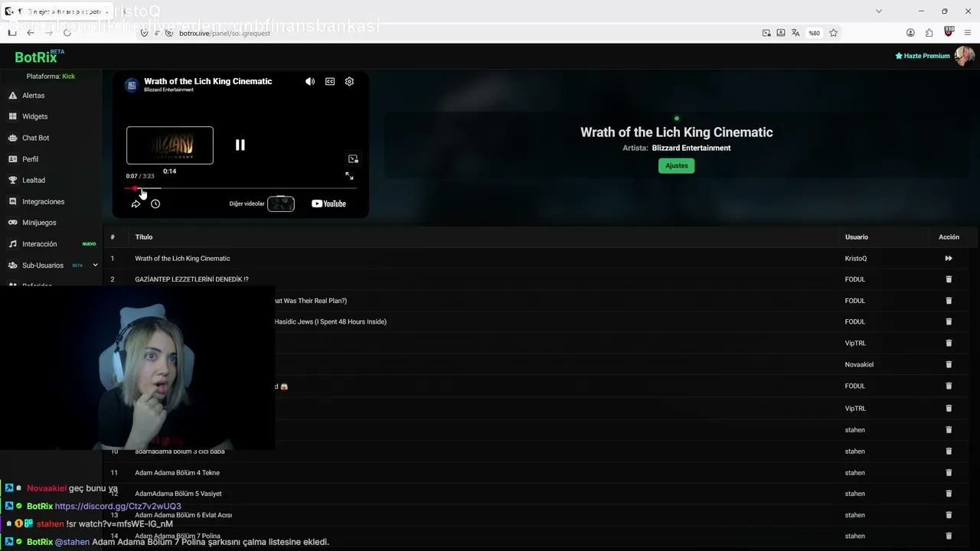
Task: Open the list all tabs dropdown
Action: [879, 11]
